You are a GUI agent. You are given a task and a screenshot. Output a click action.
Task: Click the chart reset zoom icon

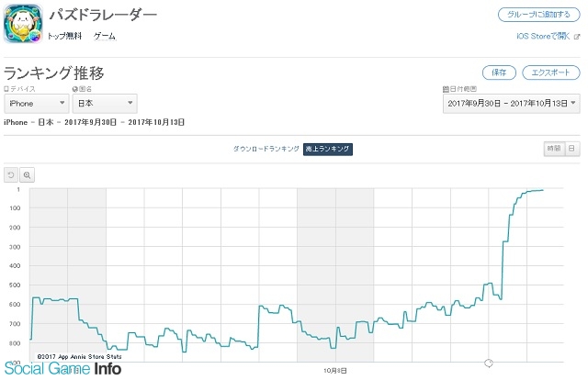pos(11,175)
